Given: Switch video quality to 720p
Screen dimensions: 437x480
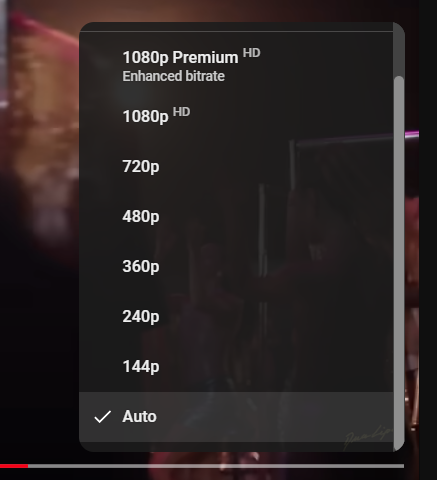Looking at the screenshot, I should click(x=236, y=166).
